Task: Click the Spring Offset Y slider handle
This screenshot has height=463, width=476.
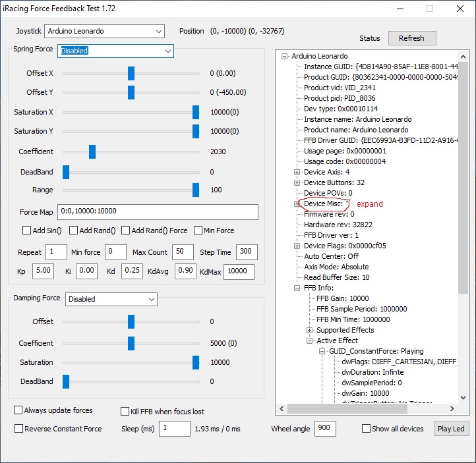Action: tap(131, 93)
